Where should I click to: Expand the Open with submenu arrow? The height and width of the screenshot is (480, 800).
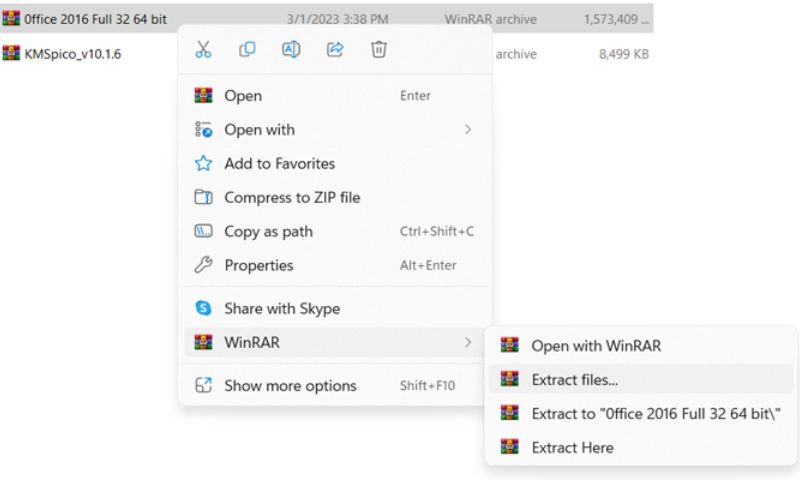pyautogui.click(x=467, y=130)
